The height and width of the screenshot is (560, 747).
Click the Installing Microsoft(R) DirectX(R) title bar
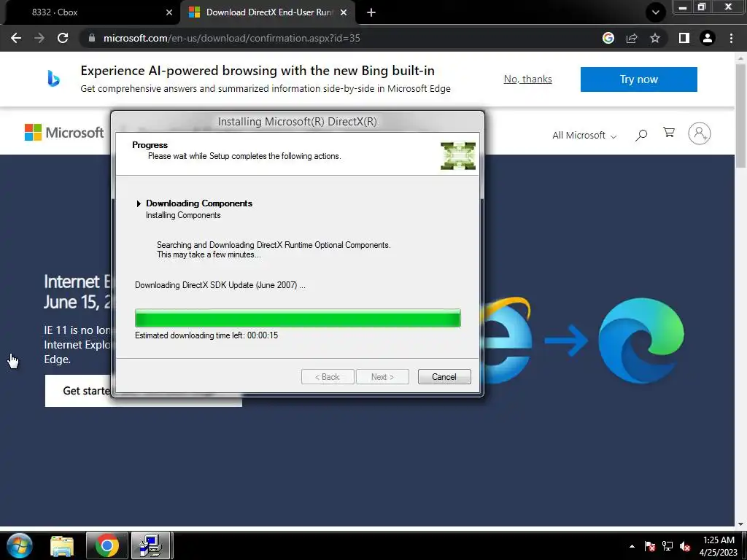pyautogui.click(x=298, y=122)
